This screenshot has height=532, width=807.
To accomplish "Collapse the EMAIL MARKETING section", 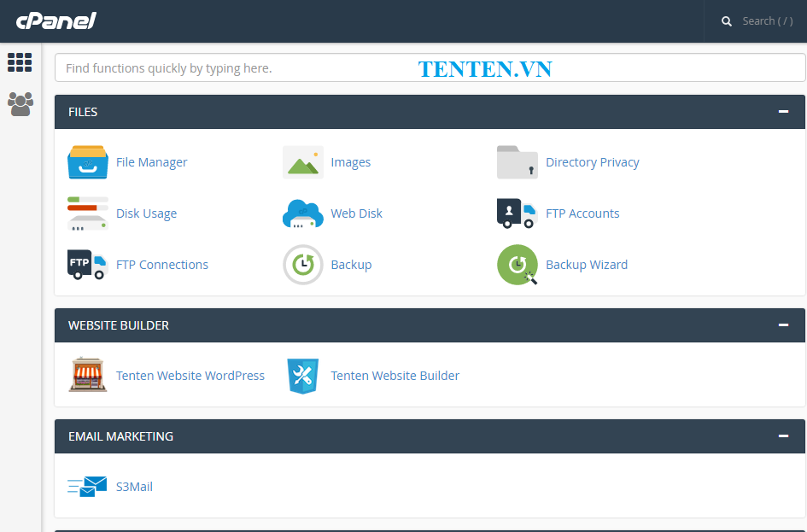I will pyautogui.click(x=783, y=436).
